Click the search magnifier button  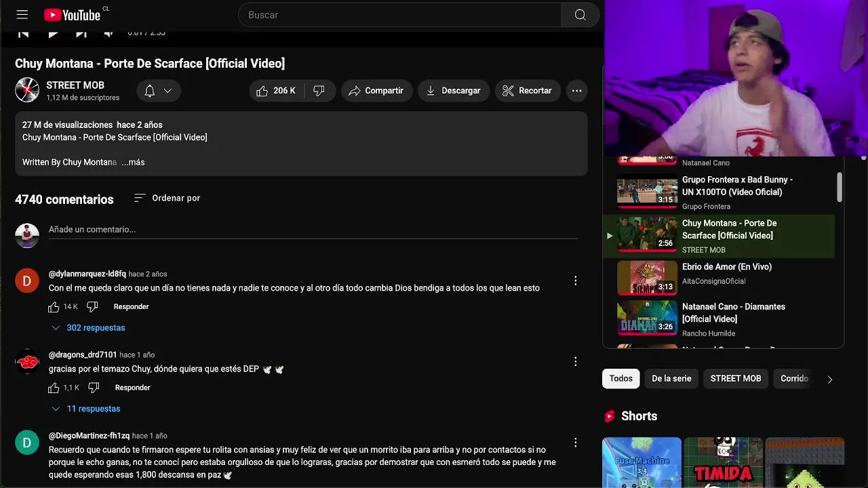coord(580,15)
